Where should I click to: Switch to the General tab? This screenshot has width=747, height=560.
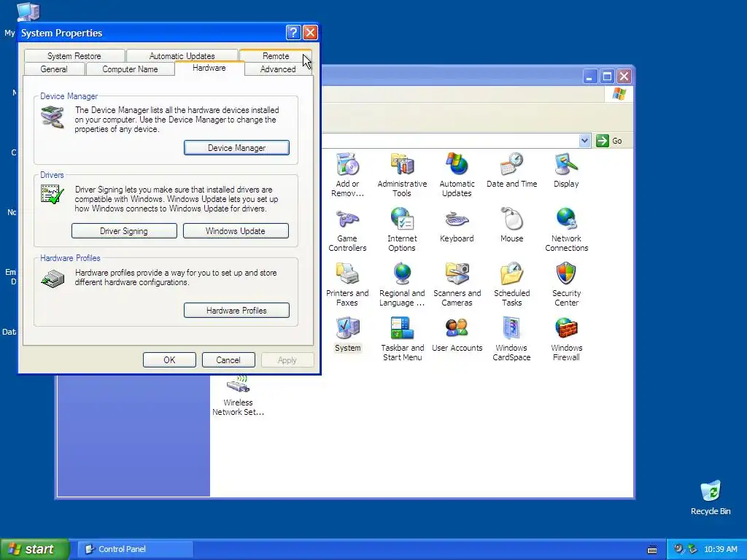pyautogui.click(x=54, y=69)
